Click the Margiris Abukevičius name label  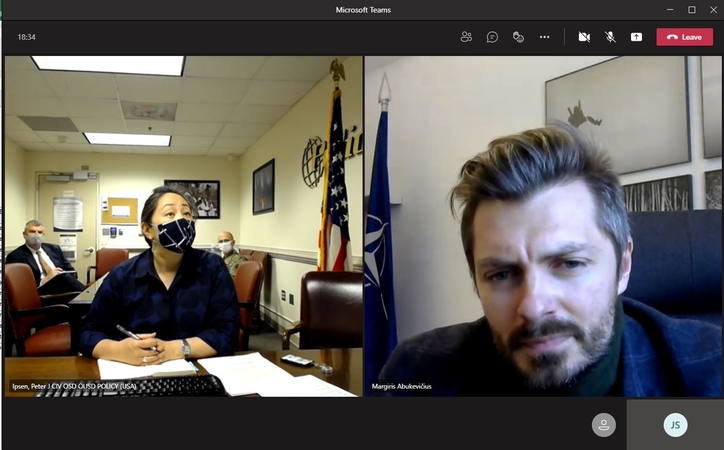[401, 386]
